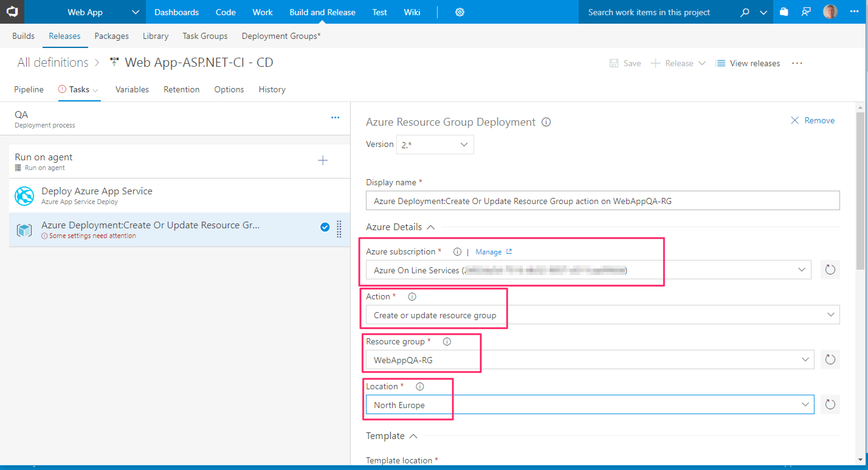This screenshot has height=470, width=868.
Task: Toggle the blue checkmark on Azure Deployment task
Action: pyautogui.click(x=325, y=227)
